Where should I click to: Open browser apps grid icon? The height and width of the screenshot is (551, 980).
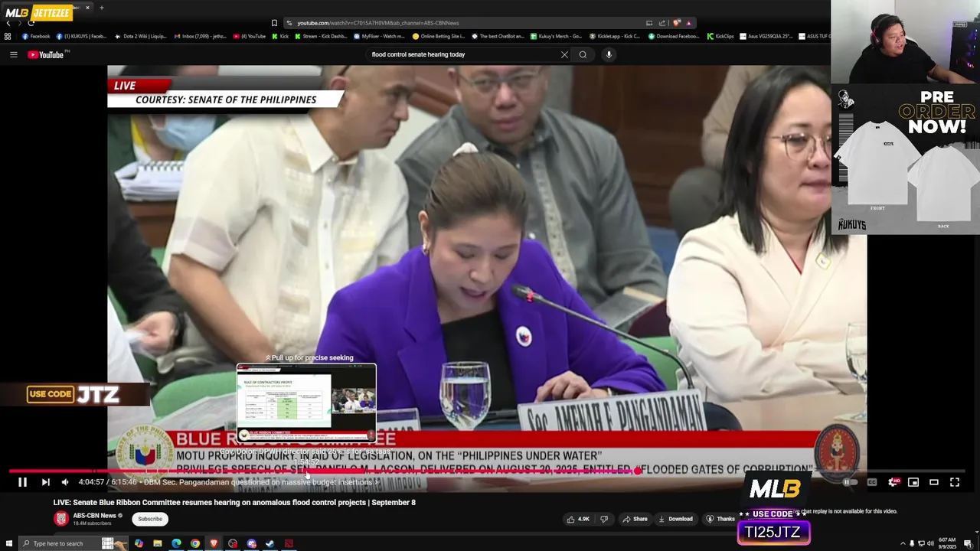8,36
